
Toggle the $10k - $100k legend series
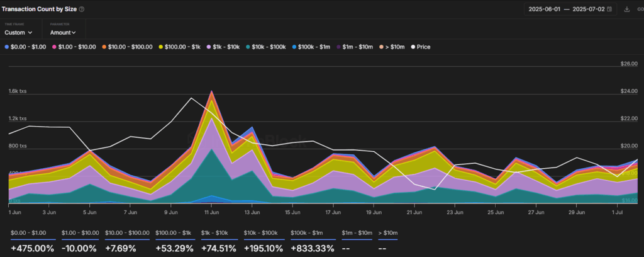click(x=266, y=47)
